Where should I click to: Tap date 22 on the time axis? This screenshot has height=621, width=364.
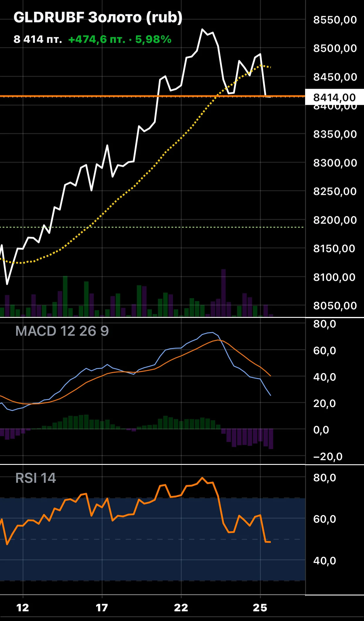click(x=181, y=607)
